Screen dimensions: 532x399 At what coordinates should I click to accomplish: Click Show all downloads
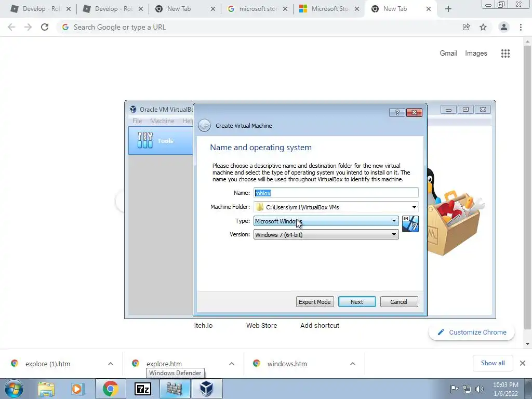tap(493, 363)
